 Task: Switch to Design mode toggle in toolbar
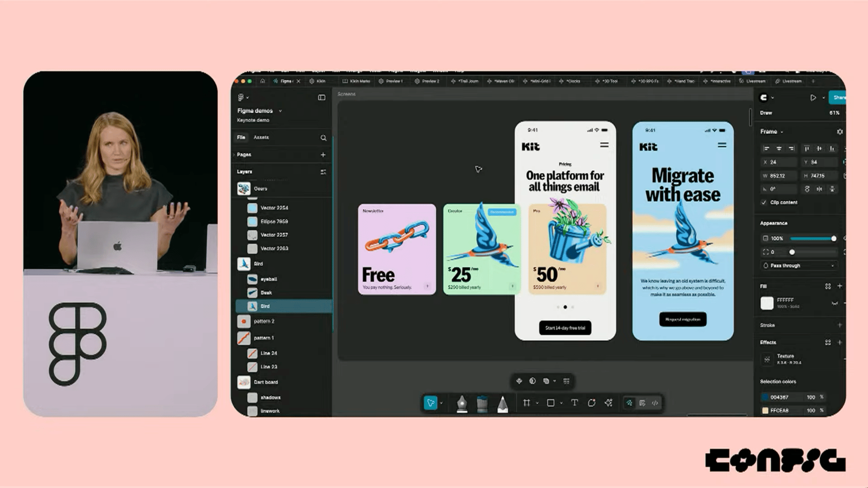point(642,403)
